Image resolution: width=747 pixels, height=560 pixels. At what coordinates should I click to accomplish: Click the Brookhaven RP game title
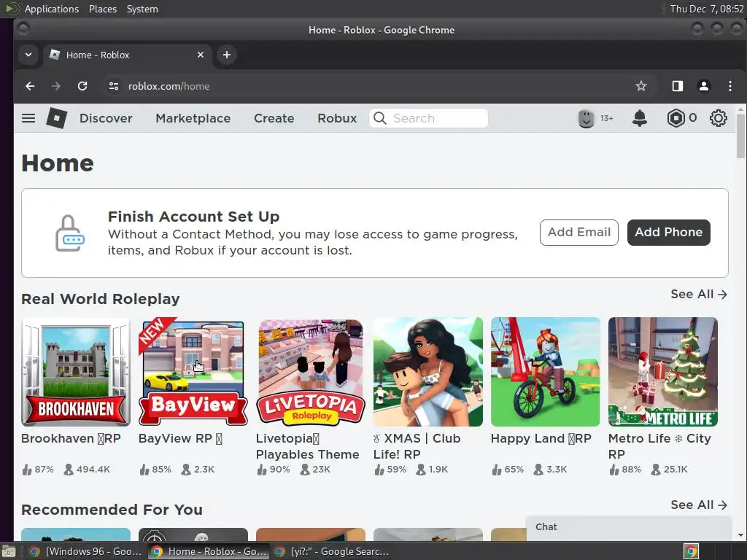point(71,438)
